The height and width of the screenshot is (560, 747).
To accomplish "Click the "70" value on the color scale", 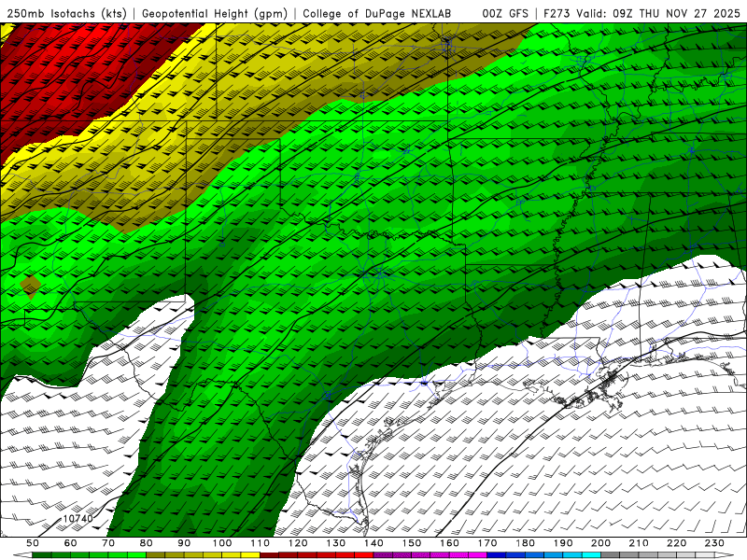I will (x=108, y=543).
